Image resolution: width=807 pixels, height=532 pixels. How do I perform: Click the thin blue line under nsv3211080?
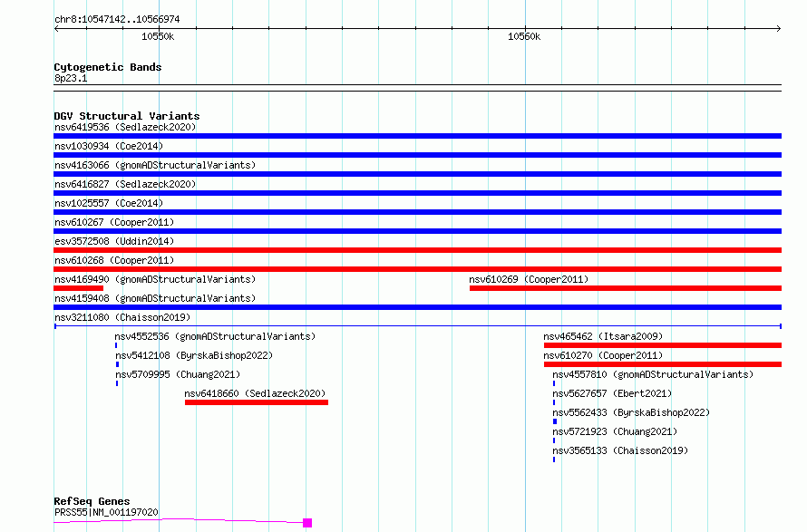click(417, 326)
